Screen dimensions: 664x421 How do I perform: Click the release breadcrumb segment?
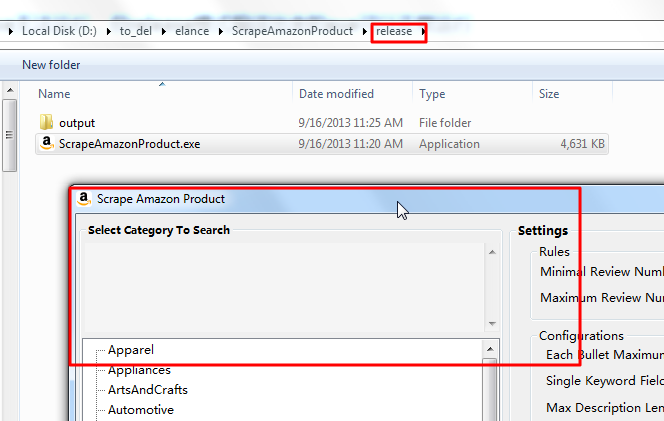click(394, 31)
